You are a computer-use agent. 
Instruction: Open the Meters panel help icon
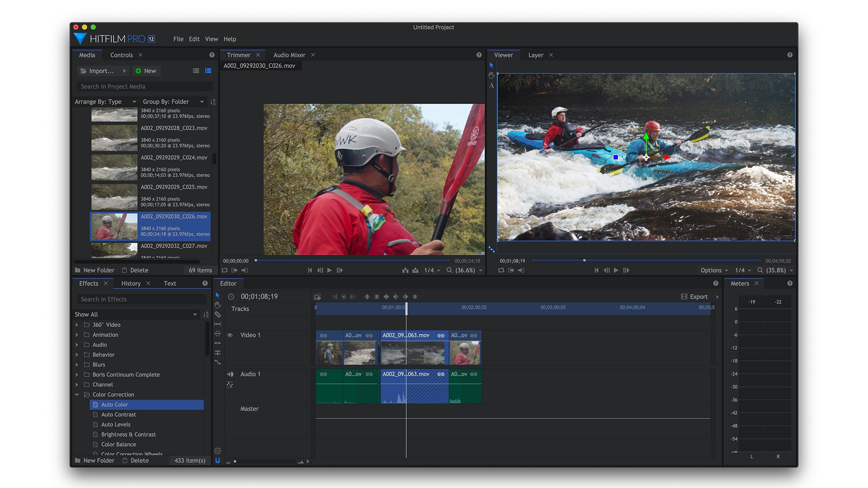(x=790, y=283)
